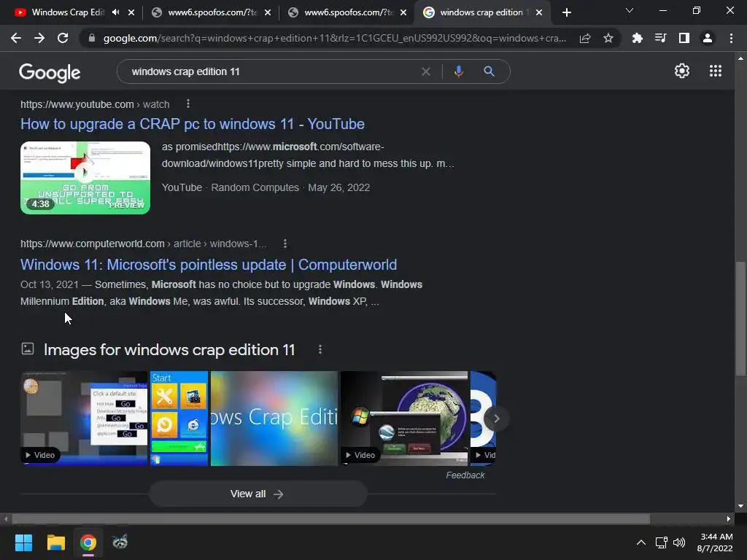Screen dimensions: 747x560
Task: Mute audio on Windows Crap Edit tab
Action: click(116, 12)
